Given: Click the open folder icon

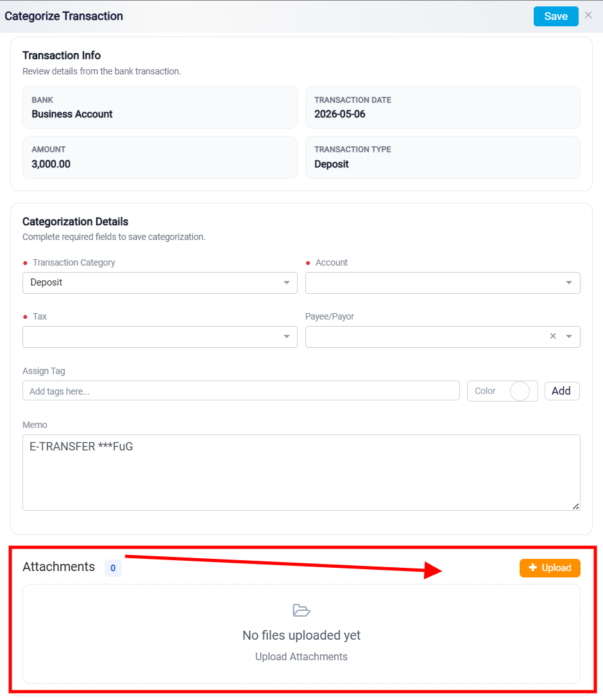Looking at the screenshot, I should tap(301, 610).
